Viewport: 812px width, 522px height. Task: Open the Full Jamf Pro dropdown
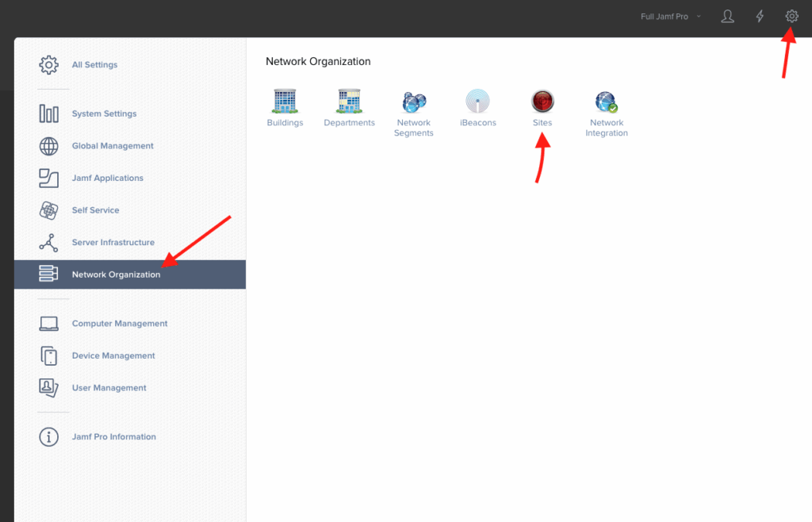pyautogui.click(x=668, y=16)
